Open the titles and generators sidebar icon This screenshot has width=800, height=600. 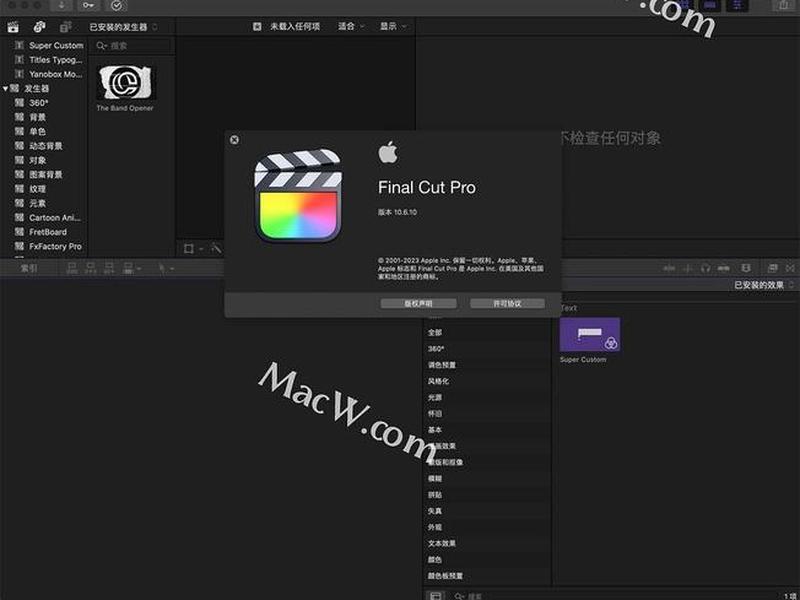click(66, 27)
